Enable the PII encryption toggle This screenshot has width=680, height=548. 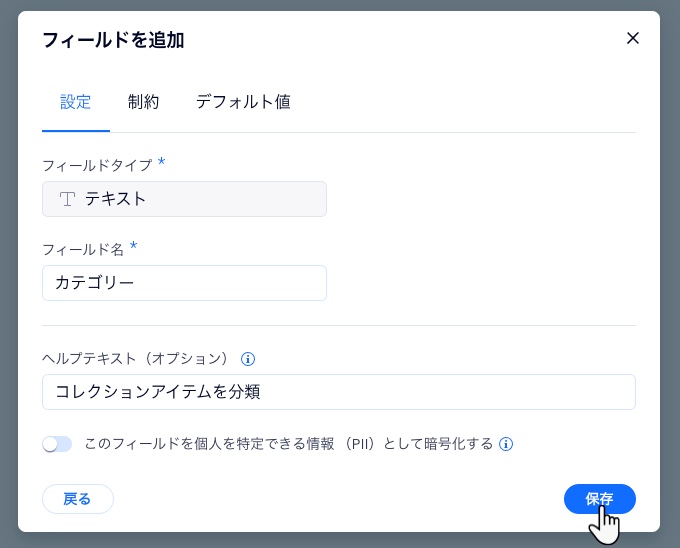(57, 444)
